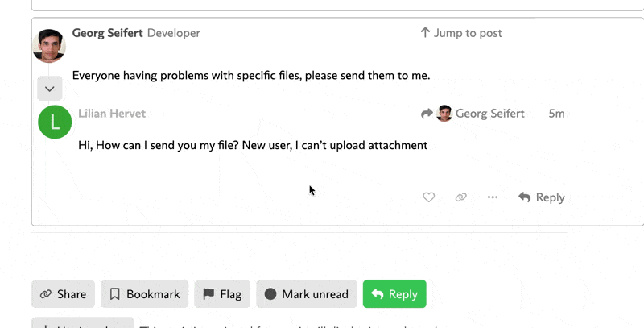This screenshot has width=644, height=328.
Task: Open the Georg Seifert in-reply-to name
Action: [490, 114]
